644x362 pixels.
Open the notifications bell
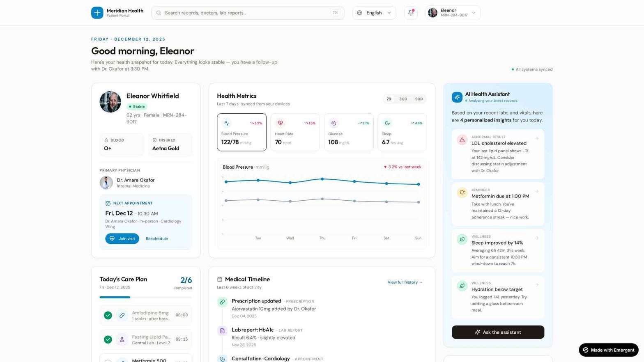pyautogui.click(x=411, y=13)
